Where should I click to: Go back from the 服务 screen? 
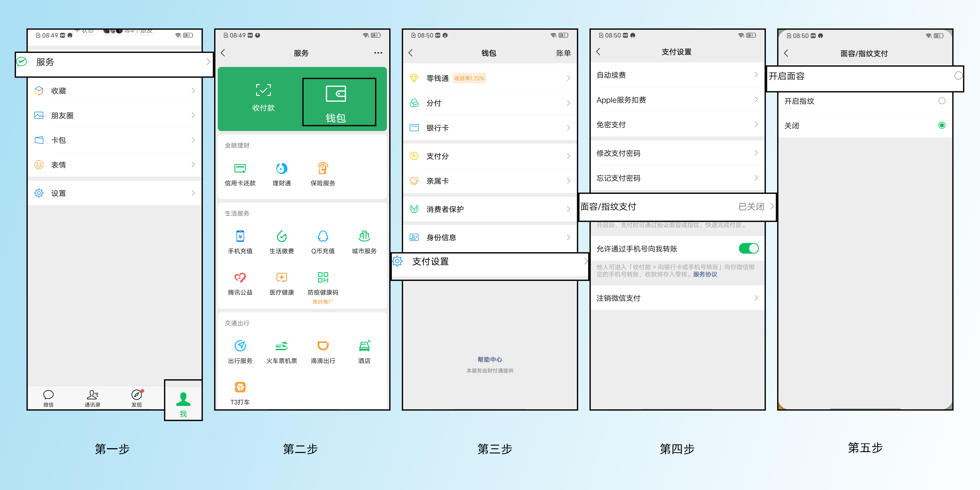point(223,53)
